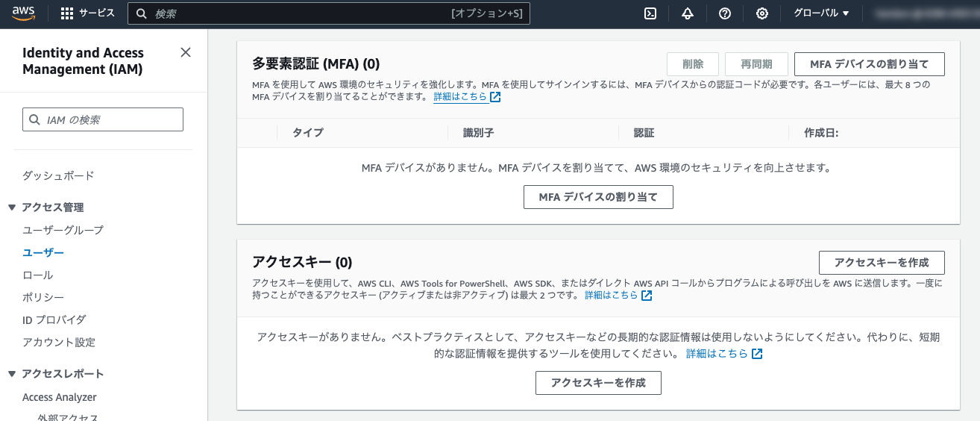Open 詳細はこちら link in the no-access-keys message
This screenshot has height=421, width=980.
click(x=724, y=354)
